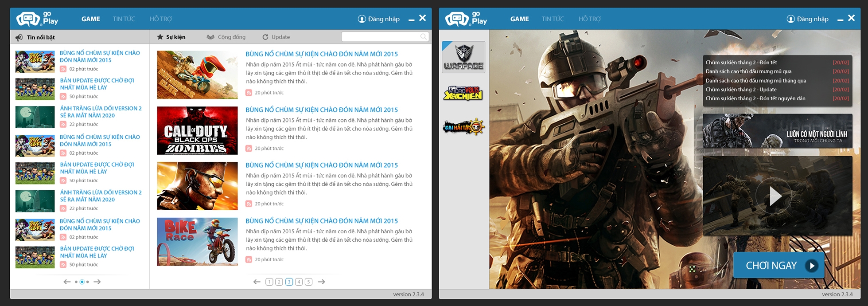Open bottommost 'BẢN UPDATE ĐƯỢC CHỜ ĐỢI' in Tin nổi bật
The image size is (868, 306).
coord(97,252)
